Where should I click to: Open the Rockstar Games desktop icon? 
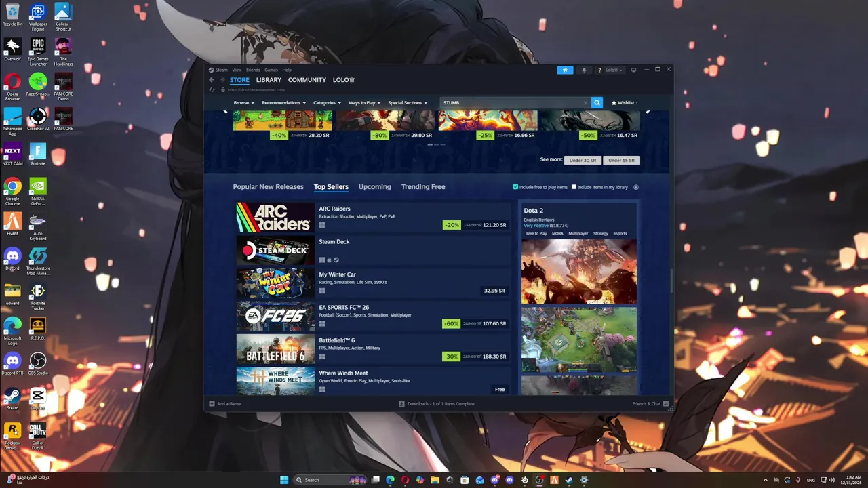click(x=12, y=436)
